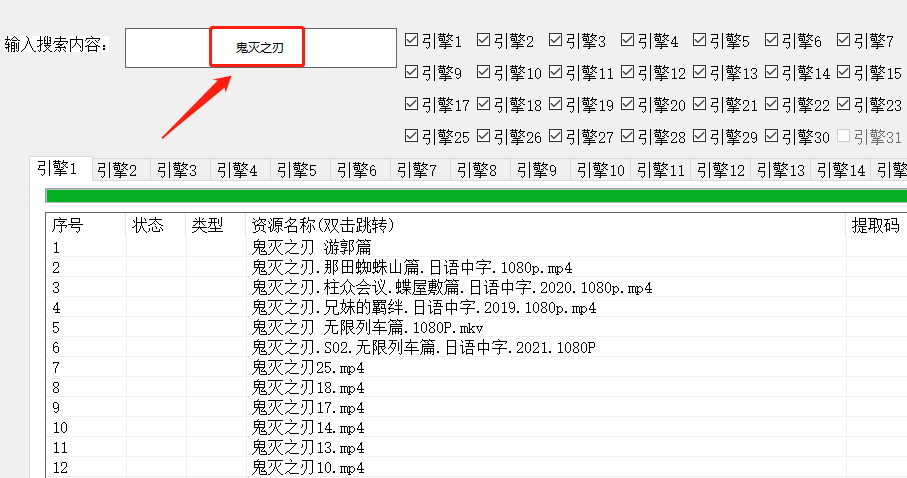The image size is (907, 478).
Task: Select result row 鬼灭之刃 游郭篇
Action: click(x=476, y=248)
